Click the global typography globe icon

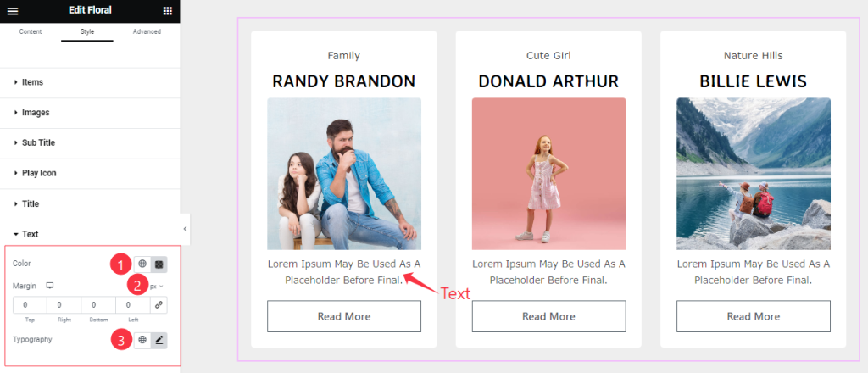click(142, 340)
